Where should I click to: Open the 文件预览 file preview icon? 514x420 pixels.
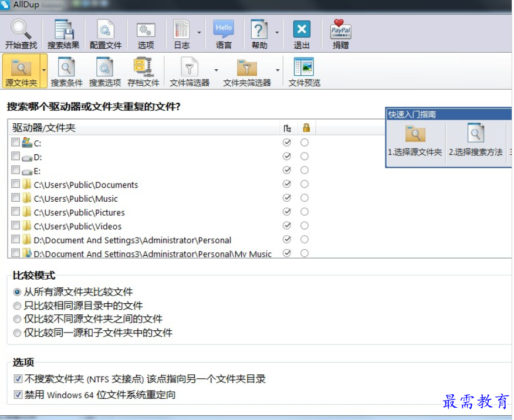pos(304,71)
